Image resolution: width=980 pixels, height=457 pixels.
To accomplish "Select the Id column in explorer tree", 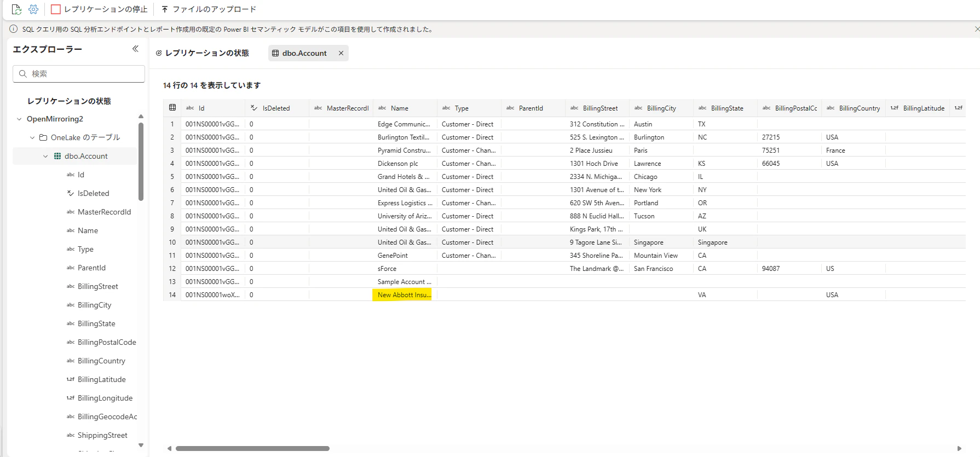I will 81,175.
